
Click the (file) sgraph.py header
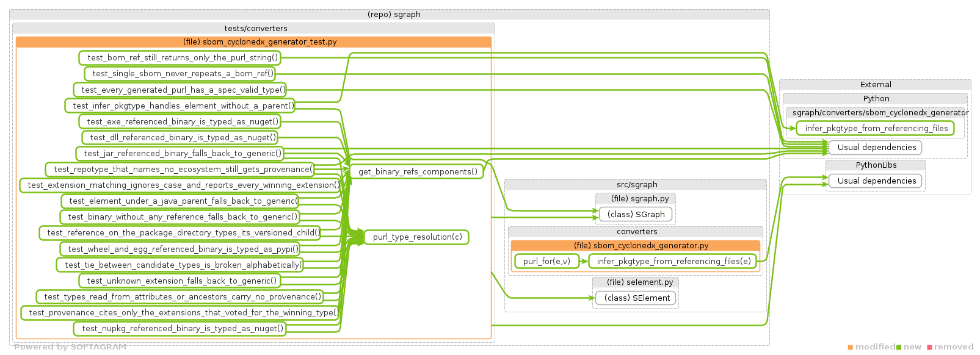tap(636, 198)
